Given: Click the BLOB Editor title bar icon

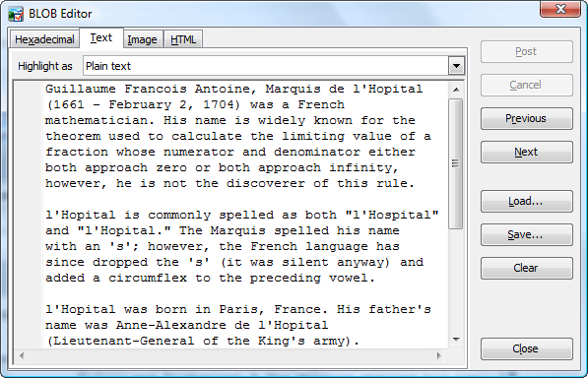Looking at the screenshot, I should [x=16, y=14].
